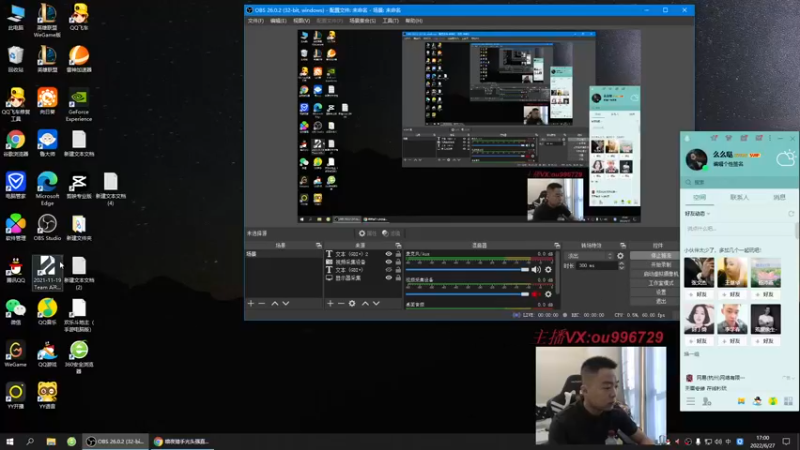Open the green WeChat desktop icon

coord(16,312)
